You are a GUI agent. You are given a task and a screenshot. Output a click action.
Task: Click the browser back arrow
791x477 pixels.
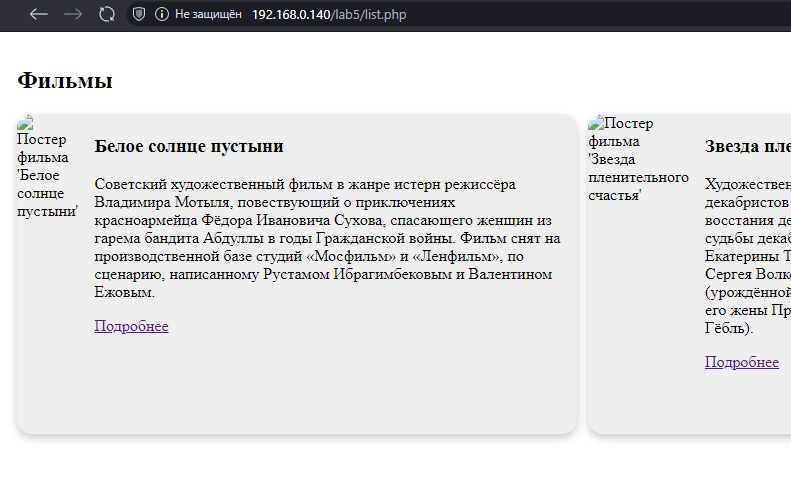coord(39,14)
